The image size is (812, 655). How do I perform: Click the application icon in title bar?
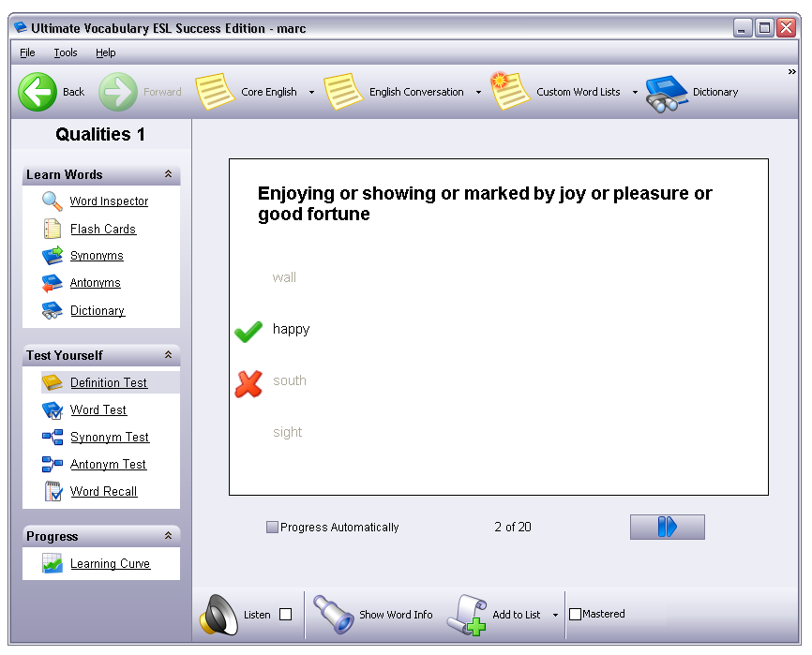click(x=21, y=27)
